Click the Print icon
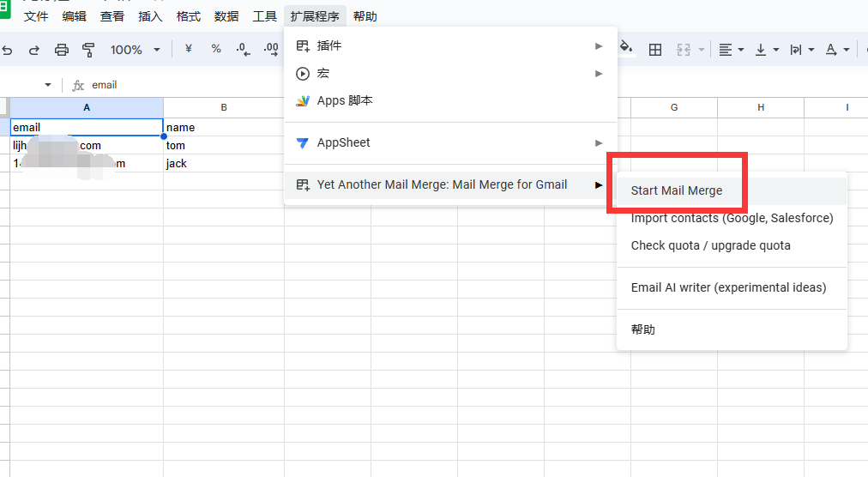Image resolution: width=868 pixels, height=477 pixels. tap(62, 50)
